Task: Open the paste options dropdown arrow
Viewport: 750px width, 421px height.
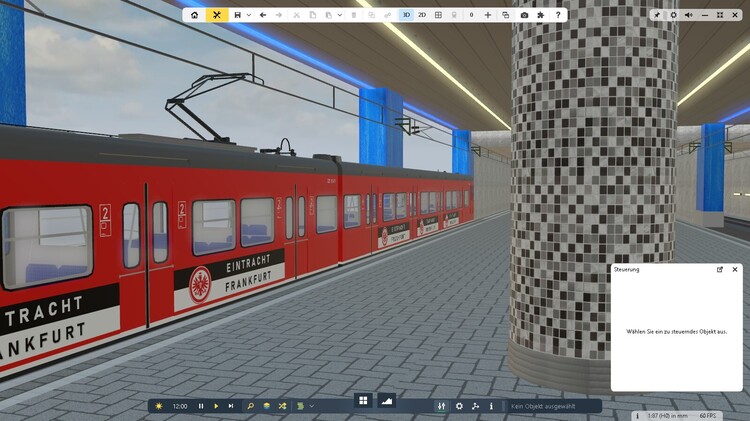Action: tap(340, 15)
